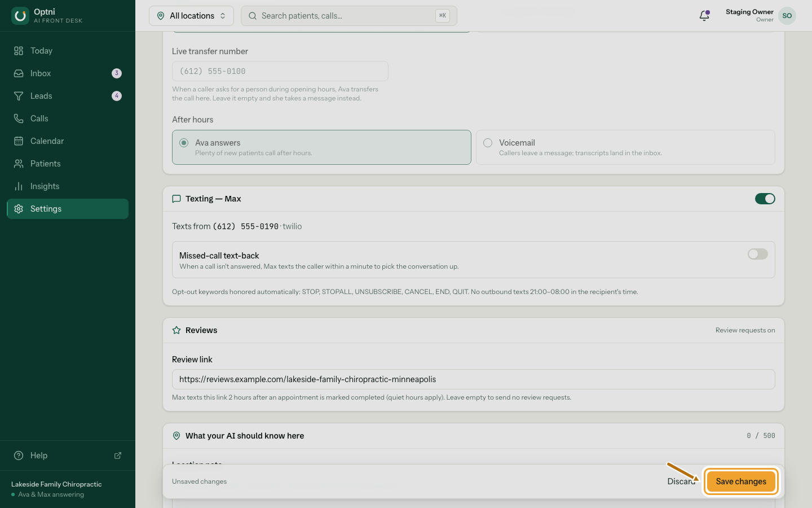The width and height of the screenshot is (812, 508).
Task: Click the Reviews star icon
Action: pyautogui.click(x=176, y=330)
